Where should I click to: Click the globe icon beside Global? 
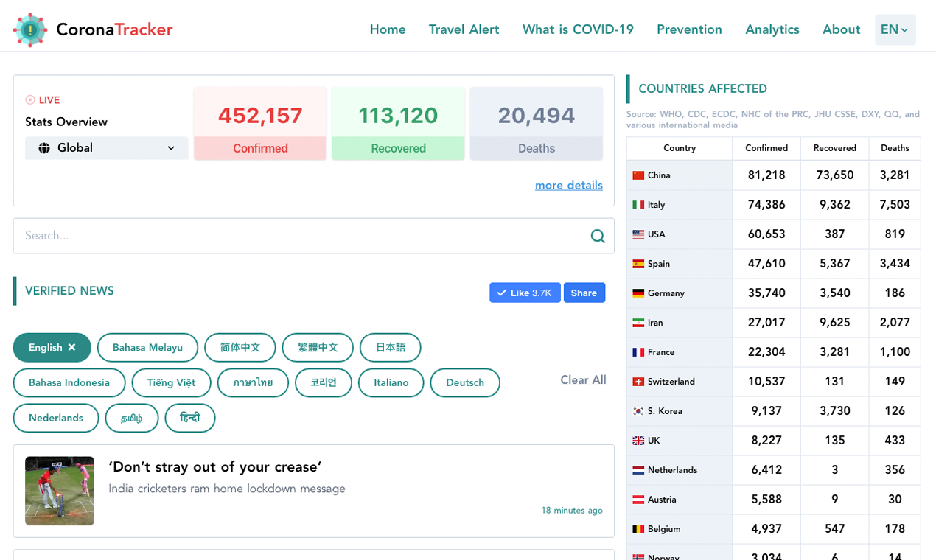[44, 148]
